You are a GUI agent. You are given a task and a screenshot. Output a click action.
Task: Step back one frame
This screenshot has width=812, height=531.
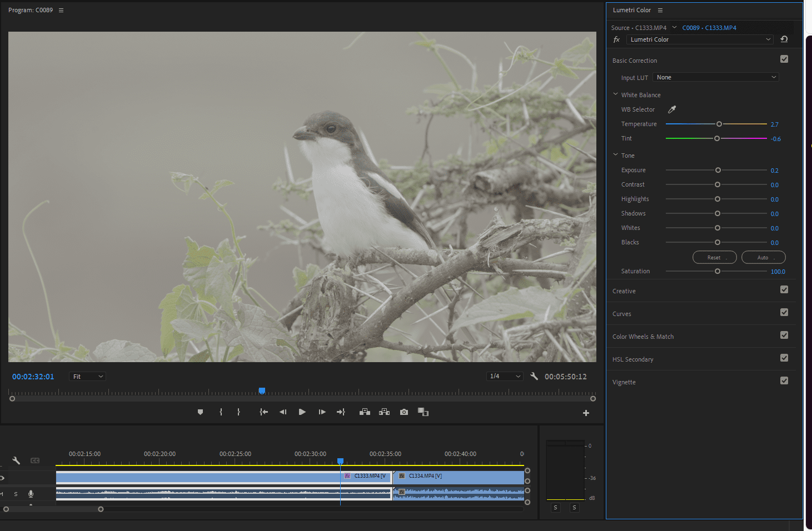click(x=283, y=412)
